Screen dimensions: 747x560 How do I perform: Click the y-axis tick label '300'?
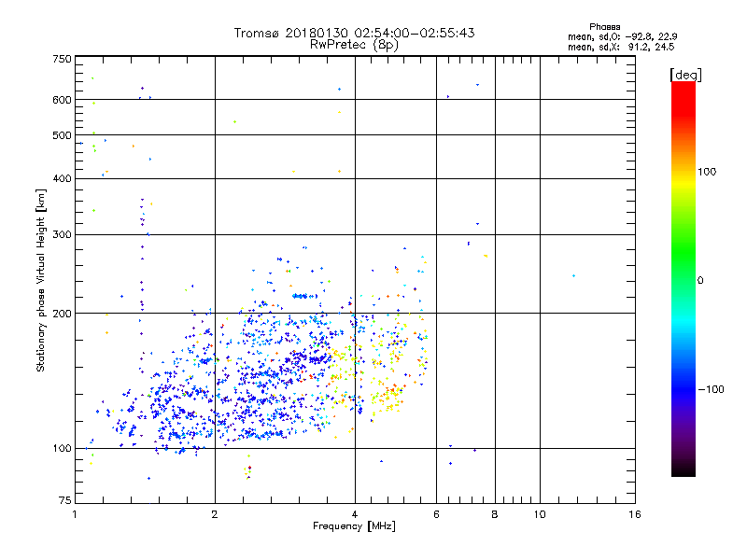[x=62, y=235]
